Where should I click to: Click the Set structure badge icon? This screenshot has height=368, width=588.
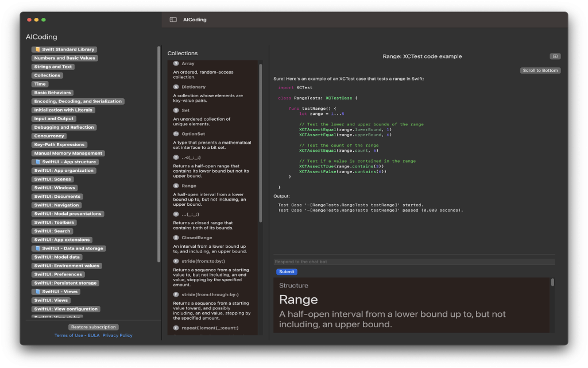point(176,110)
